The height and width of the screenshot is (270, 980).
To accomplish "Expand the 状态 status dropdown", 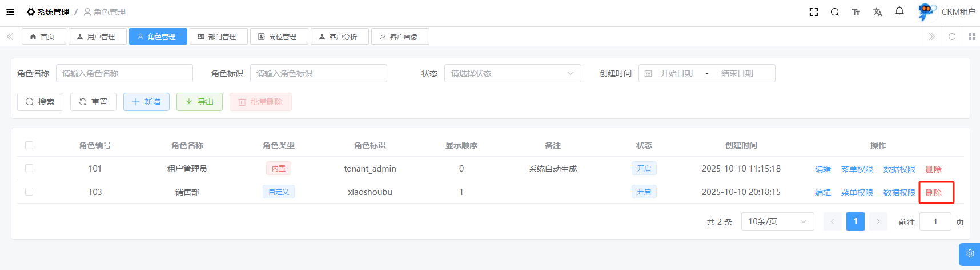I will pyautogui.click(x=512, y=73).
